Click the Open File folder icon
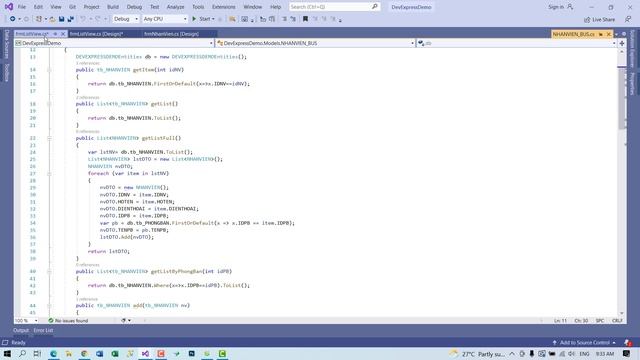 pos(52,19)
